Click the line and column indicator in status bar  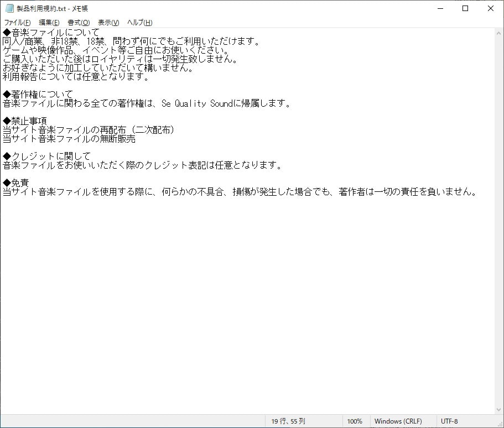288,421
